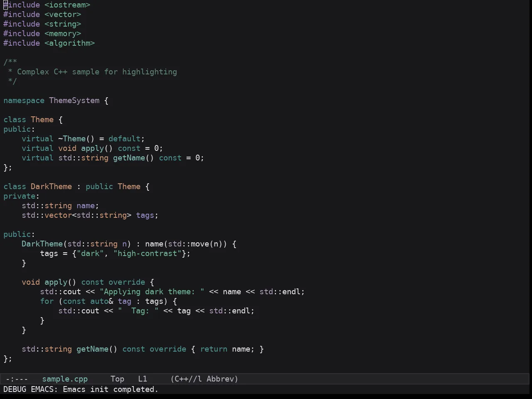Click the "high-contrast" string literal
Viewport: 532px width, 399px height.
tap(147, 254)
